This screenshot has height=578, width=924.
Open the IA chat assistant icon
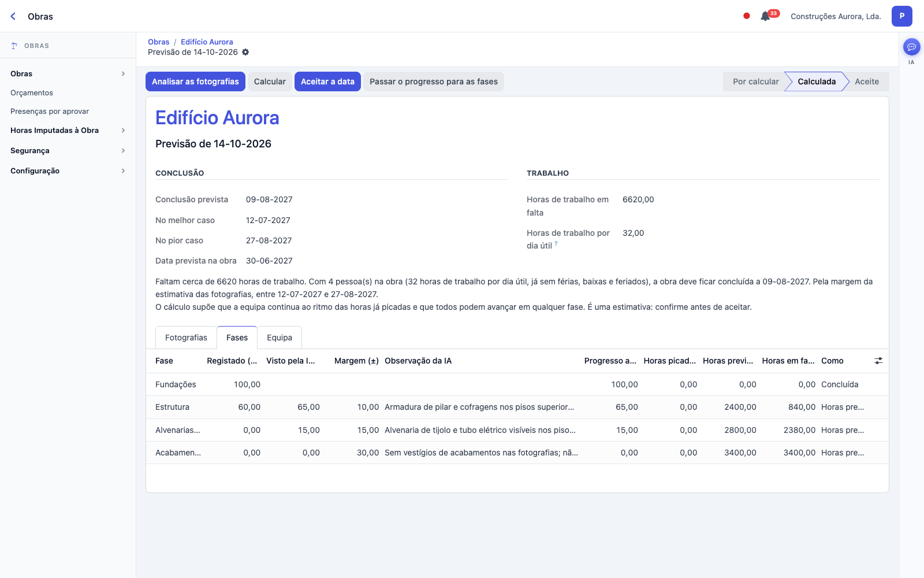(911, 47)
